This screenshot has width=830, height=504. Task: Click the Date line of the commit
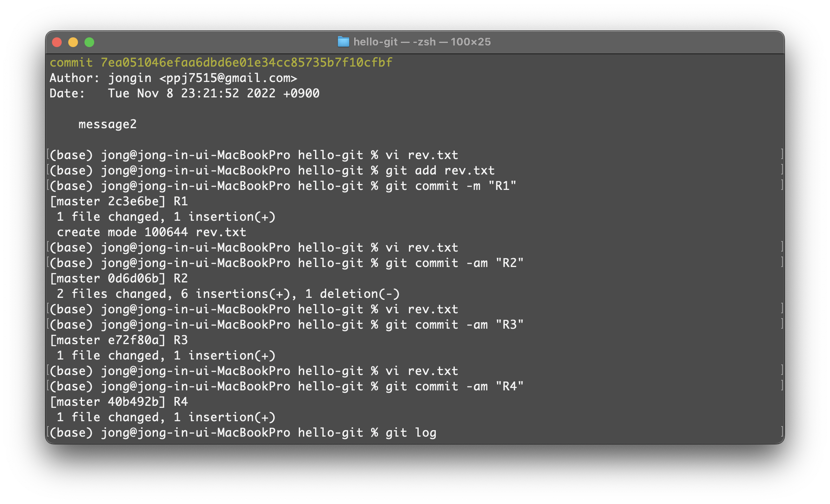pos(184,93)
